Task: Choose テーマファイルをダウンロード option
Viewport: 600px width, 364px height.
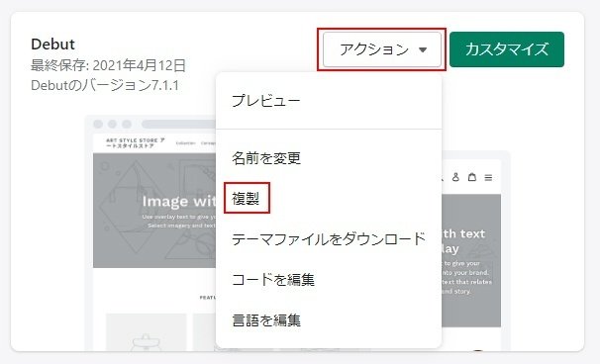Action: 329,239
